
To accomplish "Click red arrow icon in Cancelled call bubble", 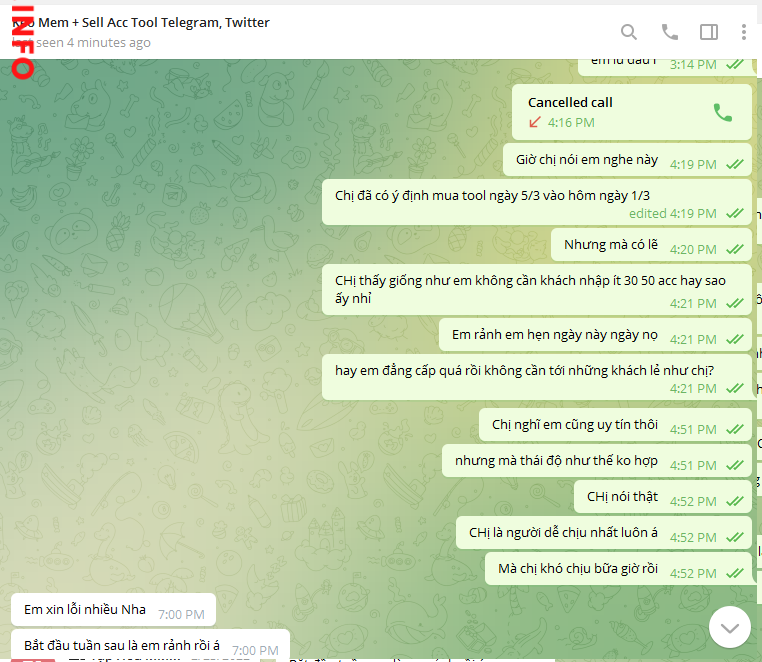I will (535, 123).
